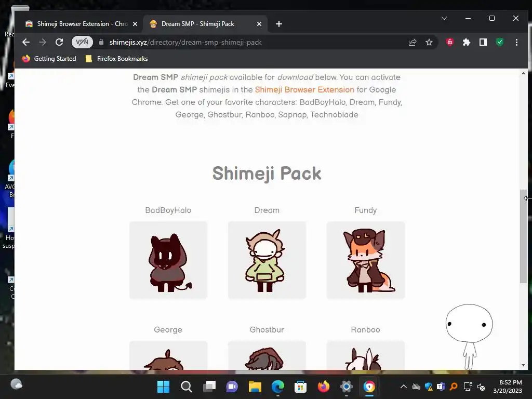
Task: Click the page vertical scrollbar thumb
Action: (x=523, y=236)
